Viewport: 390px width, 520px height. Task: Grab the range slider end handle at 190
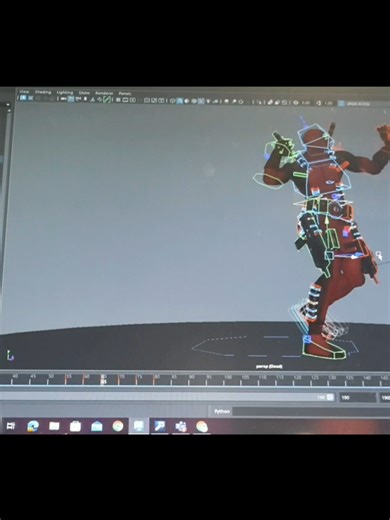(x=330, y=397)
